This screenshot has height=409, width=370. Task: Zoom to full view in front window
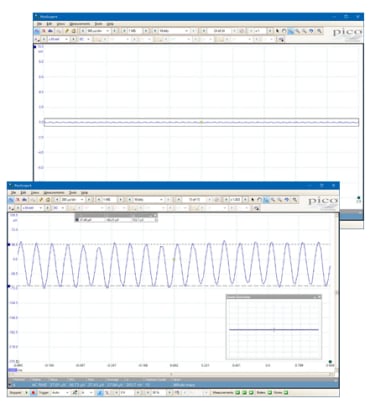[294, 200]
